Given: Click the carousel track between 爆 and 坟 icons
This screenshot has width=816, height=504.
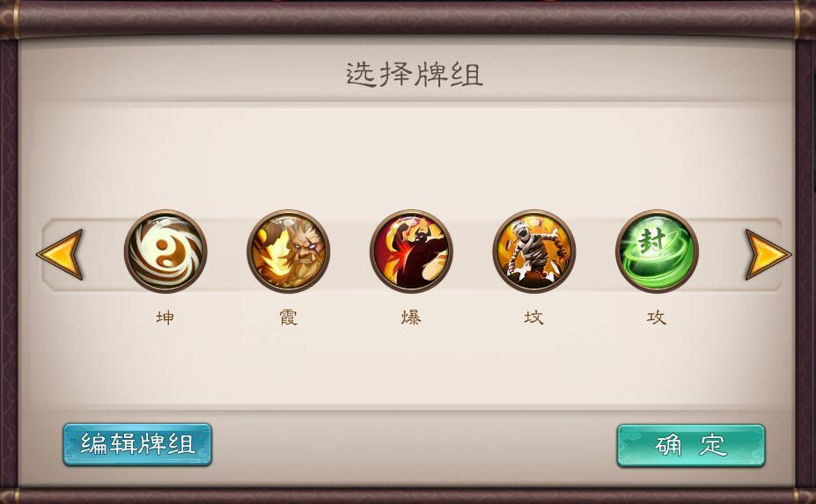Looking at the screenshot, I should 473,254.
